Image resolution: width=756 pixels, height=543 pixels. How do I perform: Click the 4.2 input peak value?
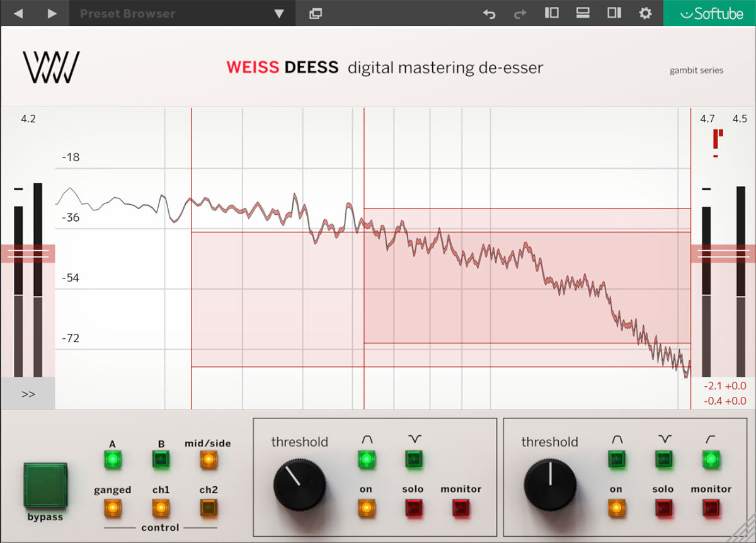point(28,118)
